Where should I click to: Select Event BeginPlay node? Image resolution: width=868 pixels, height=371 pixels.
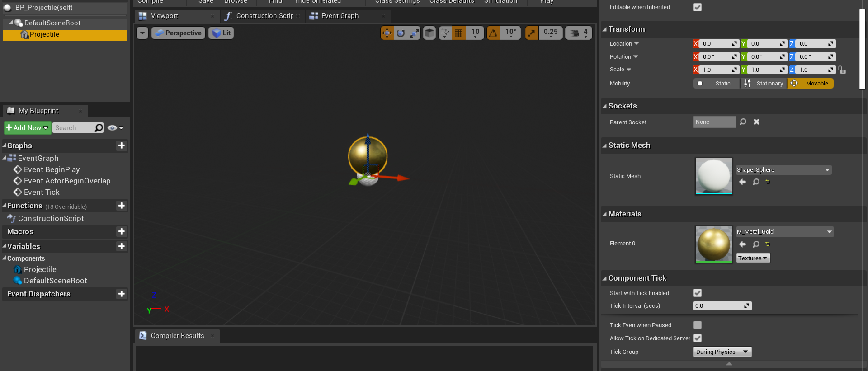(x=52, y=169)
